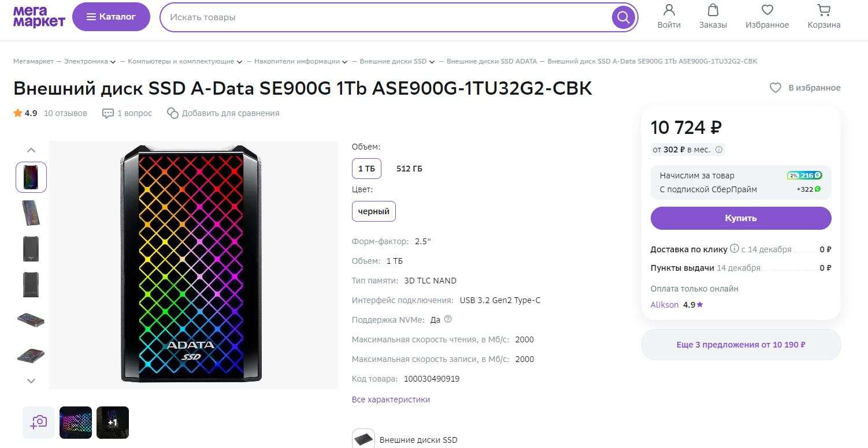868x448 pixels.
Task: Click the installment info icon
Action: click(719, 150)
